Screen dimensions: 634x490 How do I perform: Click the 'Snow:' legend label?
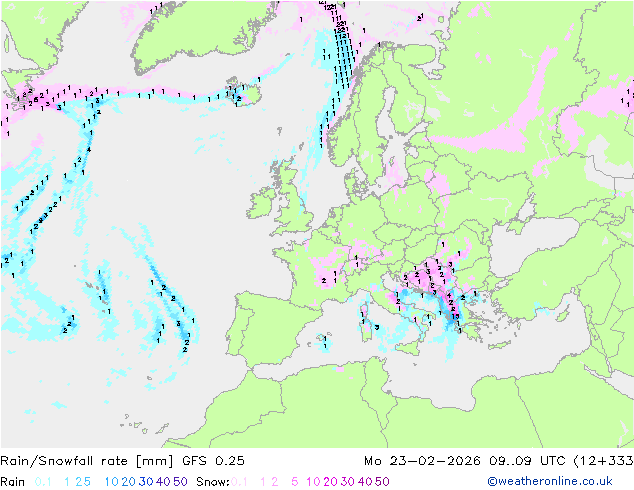tap(213, 482)
